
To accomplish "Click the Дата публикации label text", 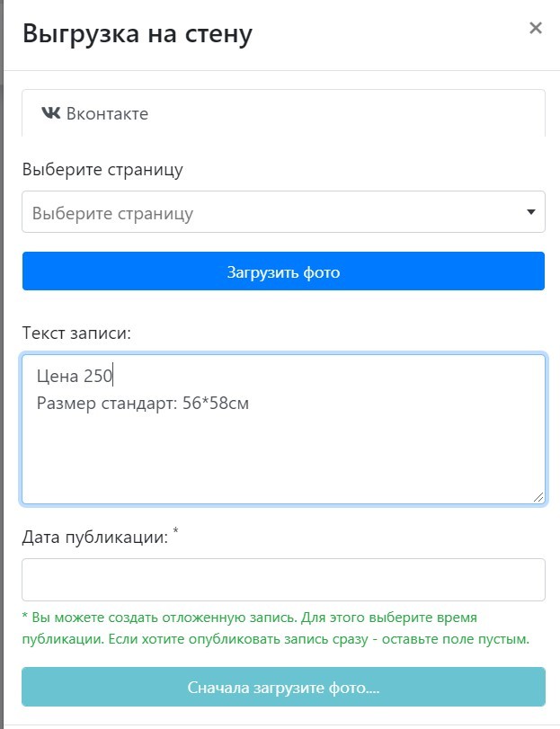I will pos(94,538).
